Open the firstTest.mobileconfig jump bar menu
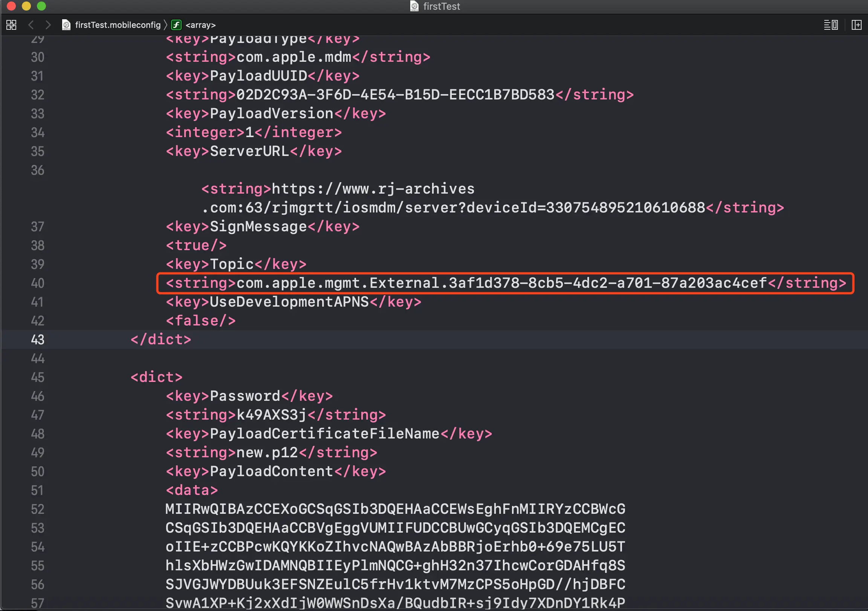Image resolution: width=868 pixels, height=611 pixels. pyautogui.click(x=118, y=25)
